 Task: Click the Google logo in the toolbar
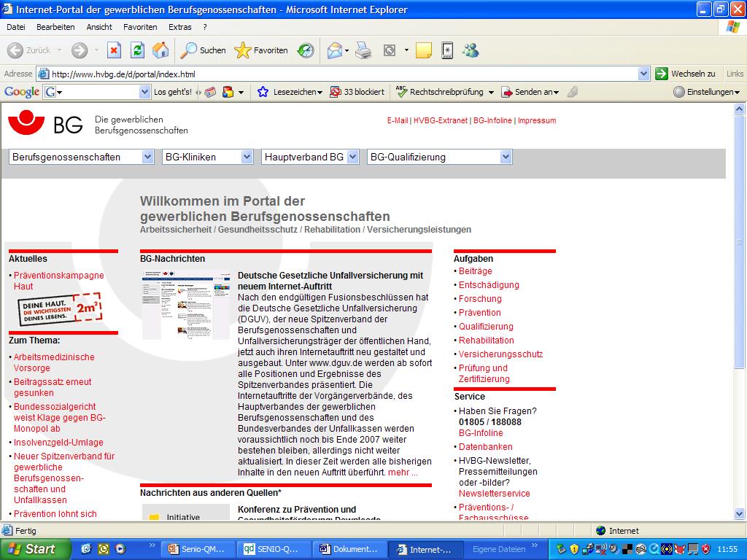coord(22,92)
